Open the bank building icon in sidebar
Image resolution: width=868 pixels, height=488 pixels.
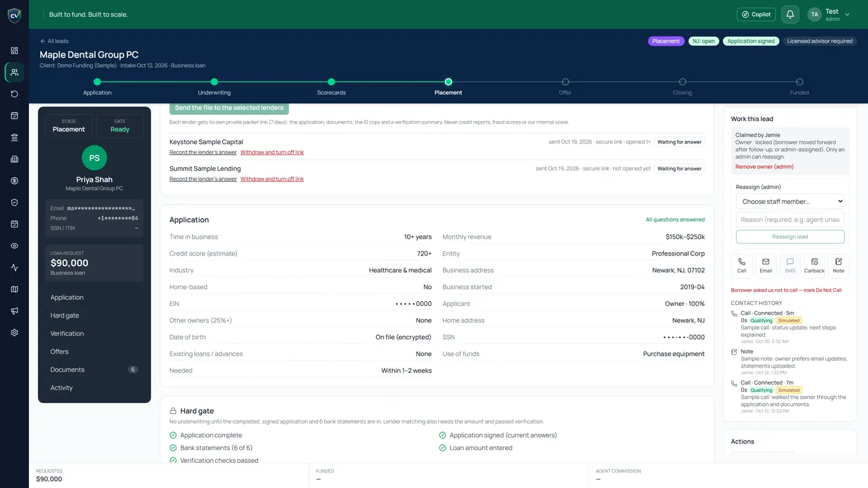tap(14, 137)
